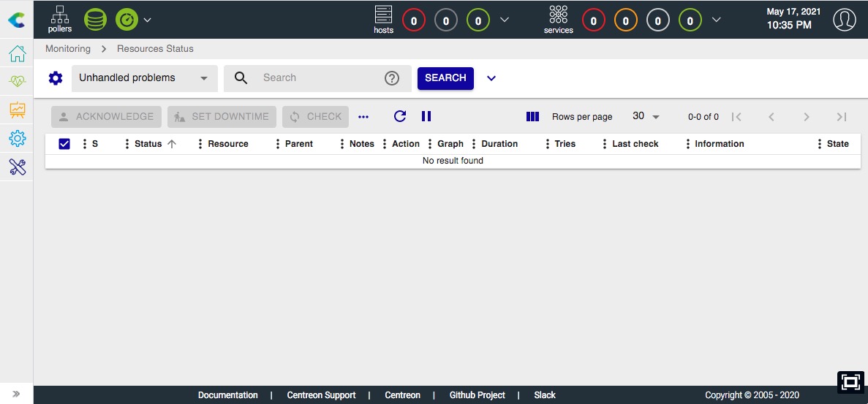The image size is (868, 404).
Task: Sort by the Status column header
Action: coord(148,144)
